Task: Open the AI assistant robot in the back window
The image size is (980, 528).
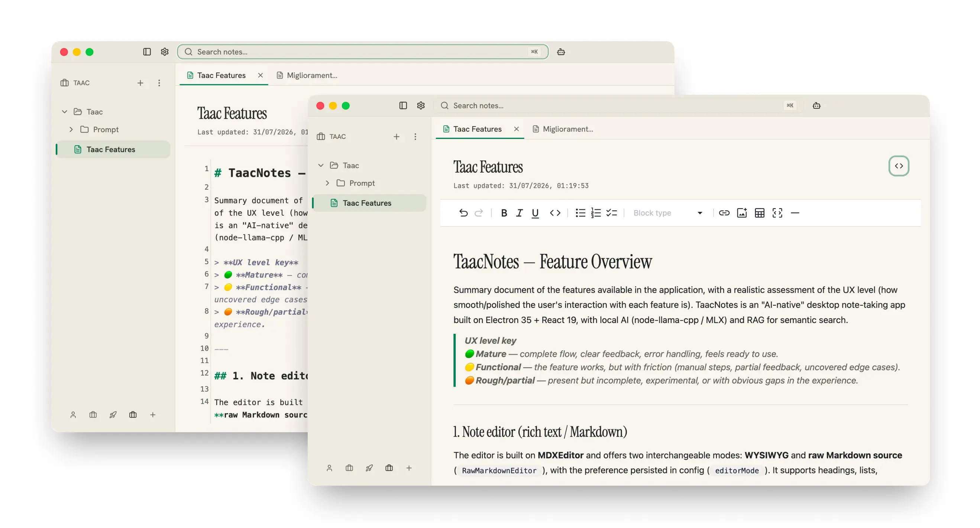Action: (561, 52)
